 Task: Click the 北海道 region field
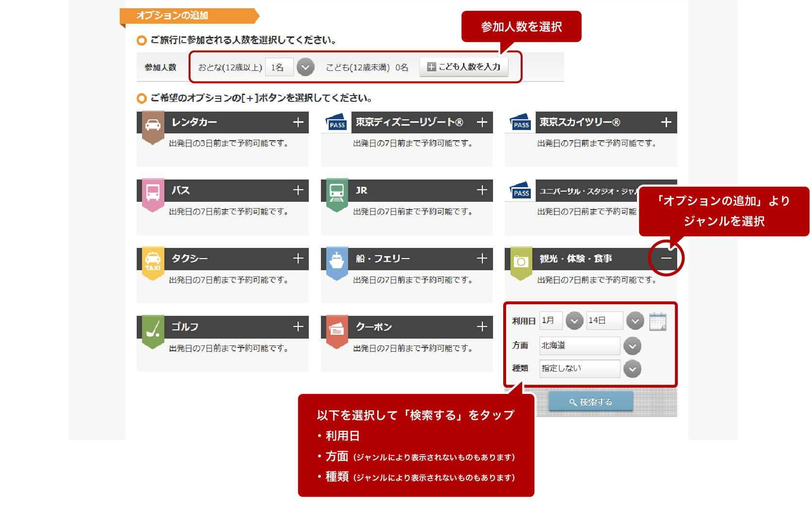(579, 346)
